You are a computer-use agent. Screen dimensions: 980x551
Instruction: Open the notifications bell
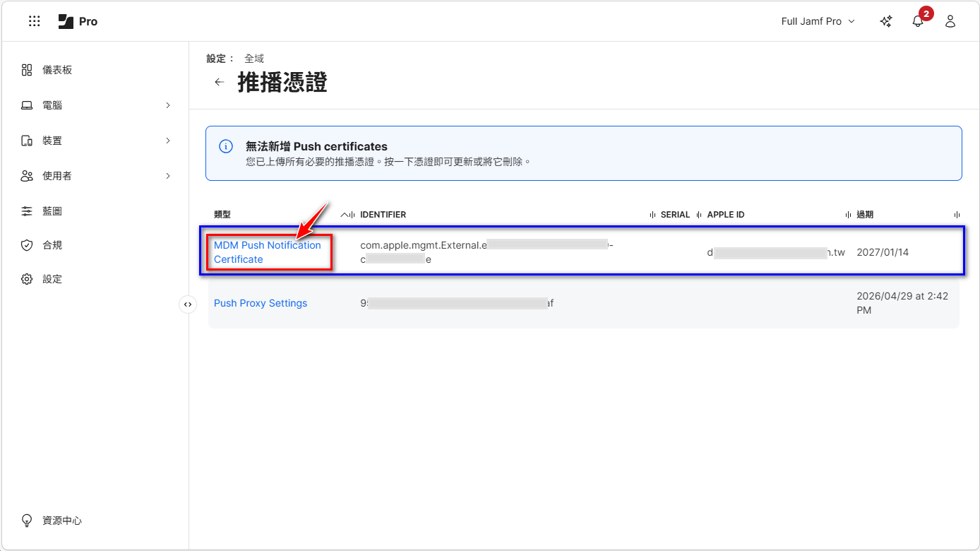point(918,21)
